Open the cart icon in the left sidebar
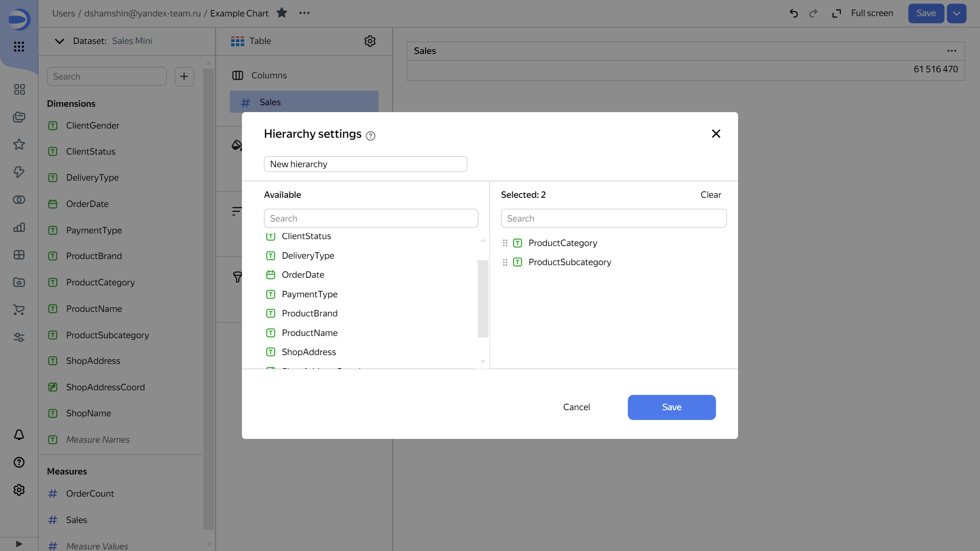Screen dimensions: 980x551 [19, 310]
